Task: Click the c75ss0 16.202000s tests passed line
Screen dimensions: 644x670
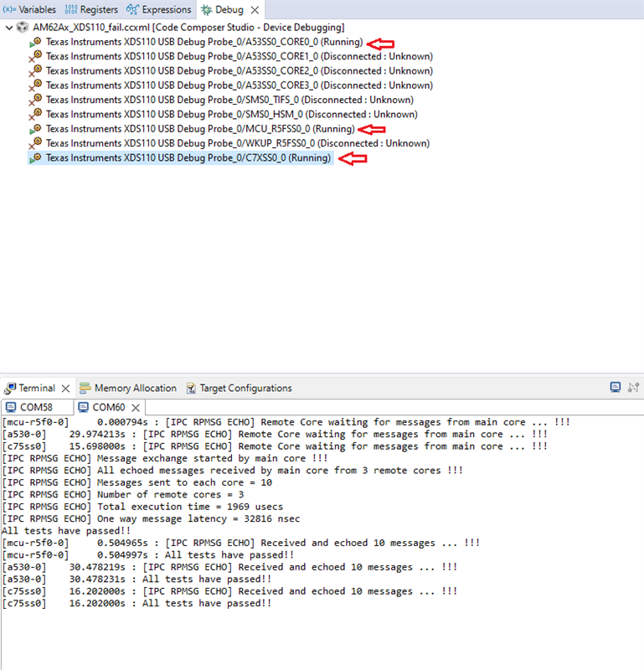Action: (x=137, y=603)
